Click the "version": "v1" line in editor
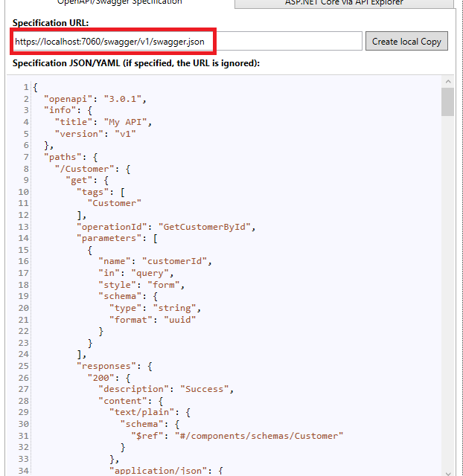 coord(95,134)
